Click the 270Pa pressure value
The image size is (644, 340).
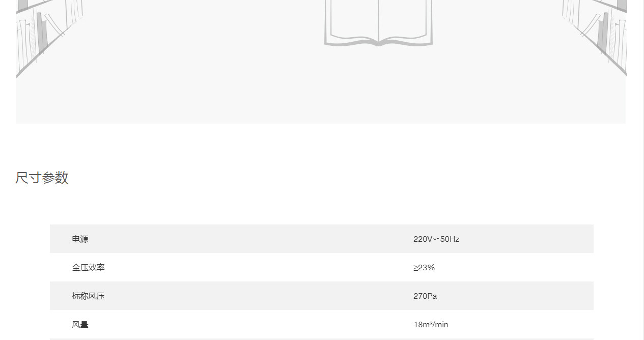coord(425,296)
